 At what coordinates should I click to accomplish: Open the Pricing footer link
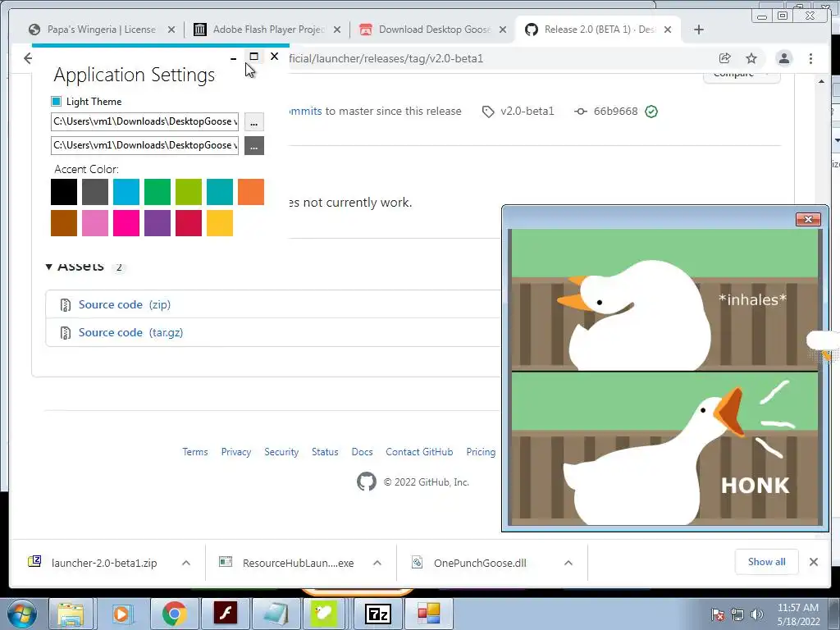(x=481, y=452)
